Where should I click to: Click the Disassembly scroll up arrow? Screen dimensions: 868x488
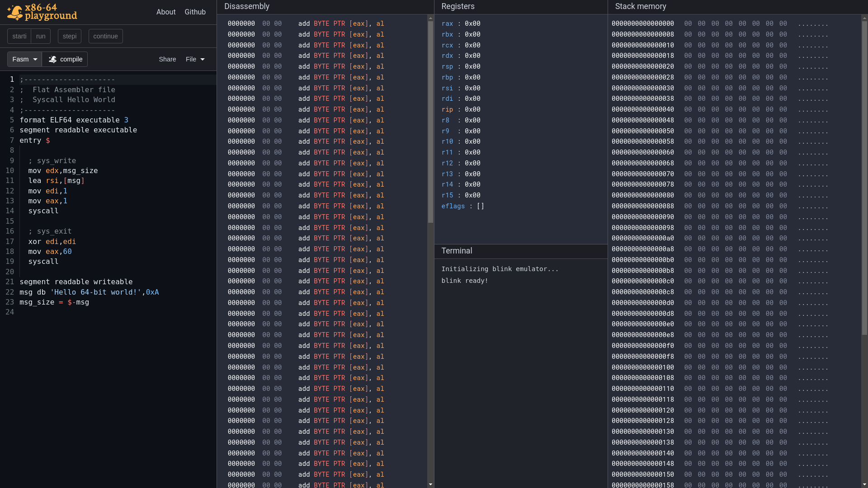[x=430, y=18]
